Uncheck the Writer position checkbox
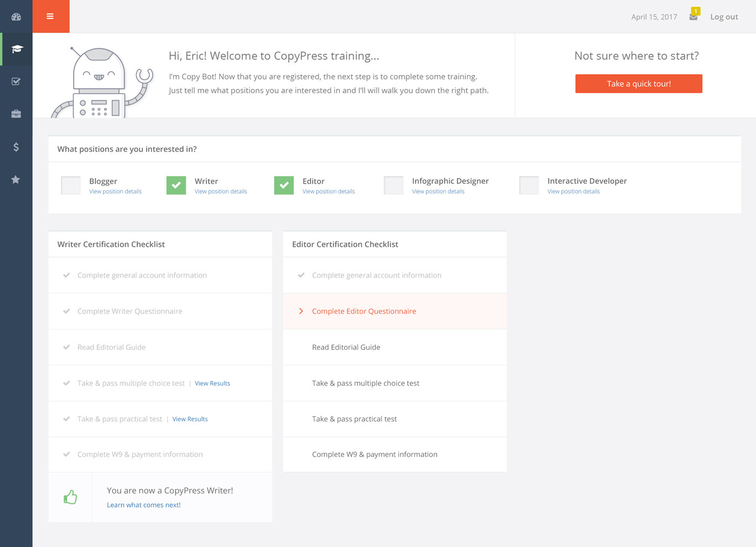The height and width of the screenshot is (547, 756). pos(176,185)
